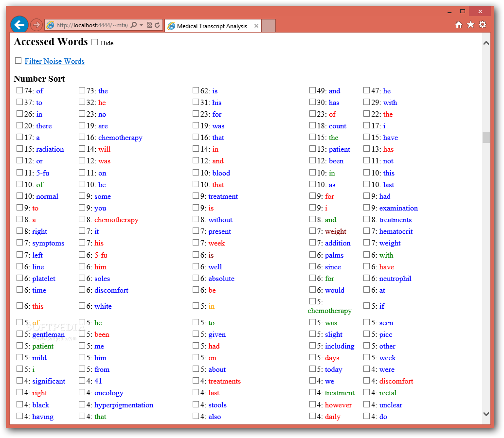Image resolution: width=504 pixels, height=438 pixels.
Task: Click the scrollbar down arrow
Action: (x=486, y=414)
